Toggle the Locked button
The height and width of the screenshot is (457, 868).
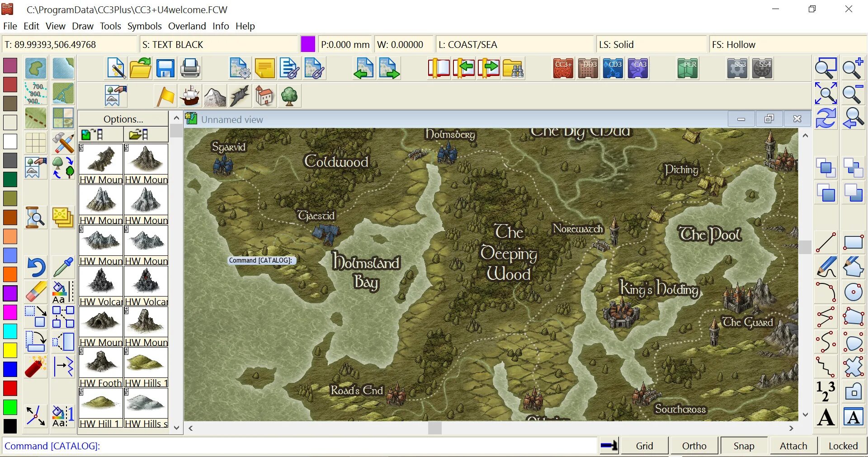pos(843,446)
